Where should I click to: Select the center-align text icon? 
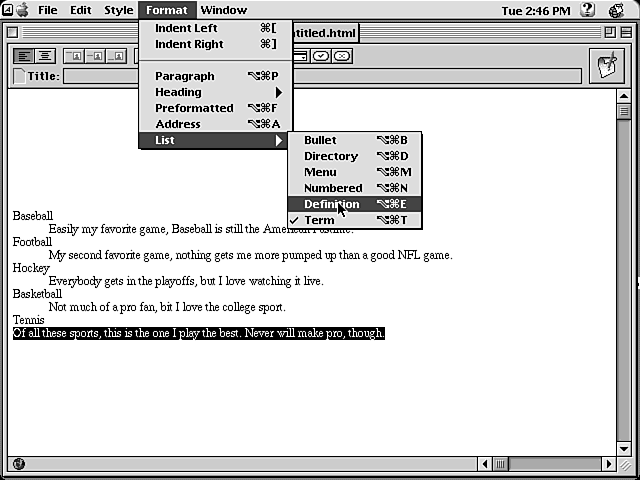[x=45, y=56]
